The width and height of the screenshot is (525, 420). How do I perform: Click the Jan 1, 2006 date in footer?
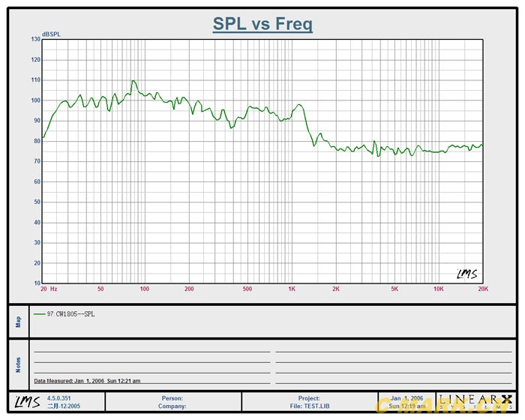(406, 398)
